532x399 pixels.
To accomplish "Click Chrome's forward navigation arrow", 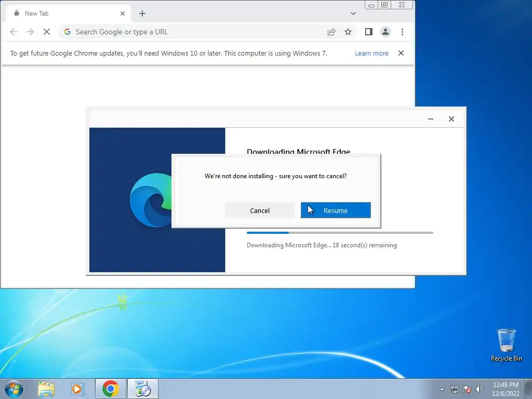I will click(30, 32).
